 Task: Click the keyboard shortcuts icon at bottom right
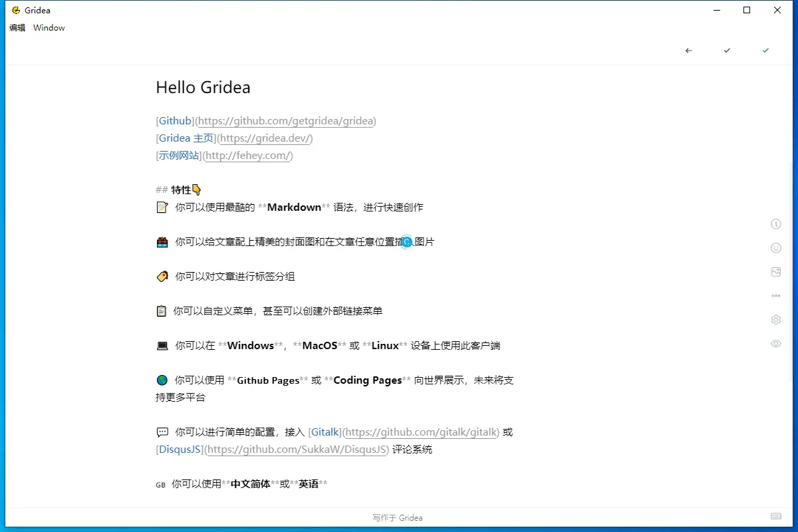[x=775, y=517]
